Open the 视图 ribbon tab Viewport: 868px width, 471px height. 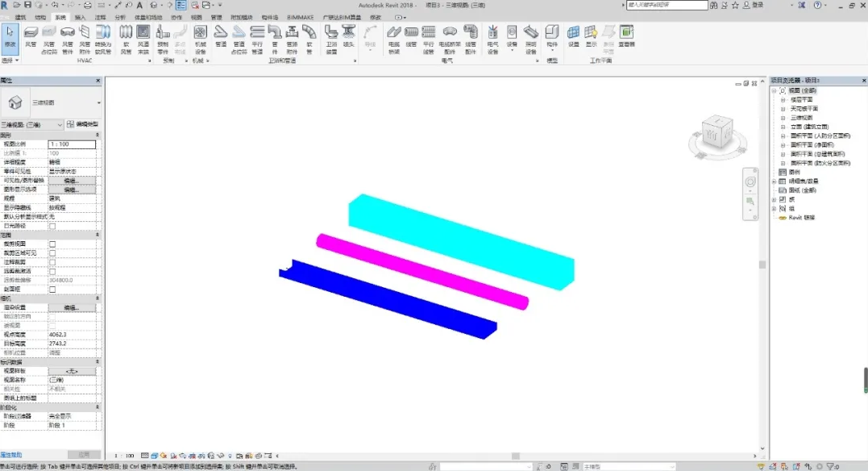[197, 17]
